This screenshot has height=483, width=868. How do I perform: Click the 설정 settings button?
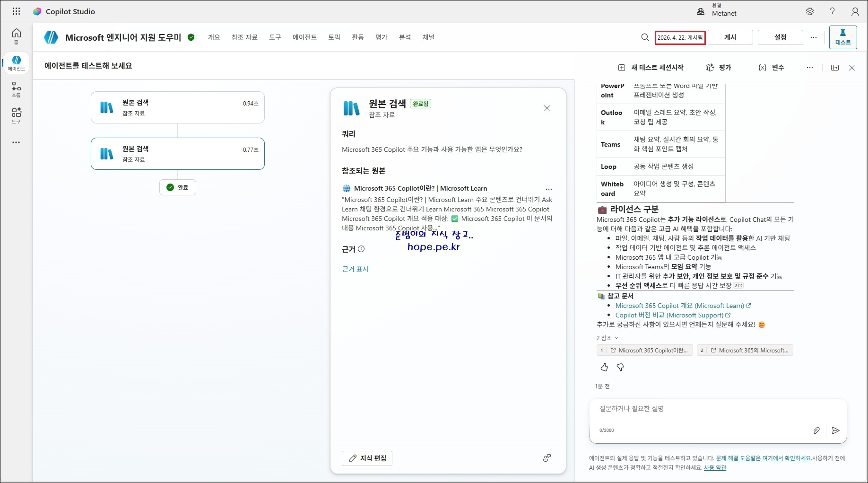(781, 37)
